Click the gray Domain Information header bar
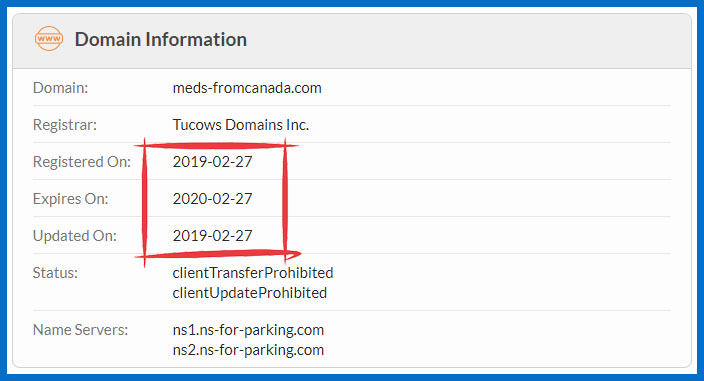 (x=352, y=41)
